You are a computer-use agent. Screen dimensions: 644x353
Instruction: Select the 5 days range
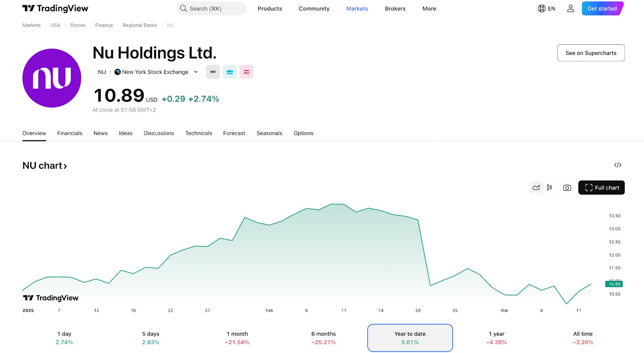151,338
